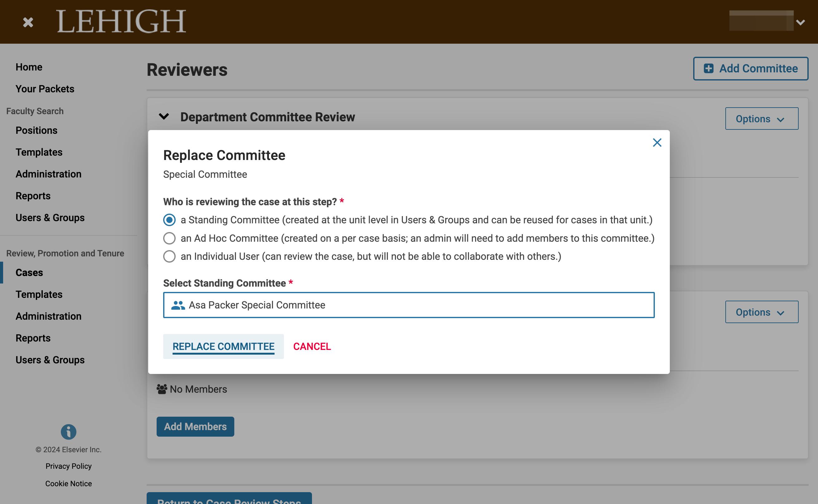Click the Add Committee button
The image size is (818, 504).
(x=751, y=68)
